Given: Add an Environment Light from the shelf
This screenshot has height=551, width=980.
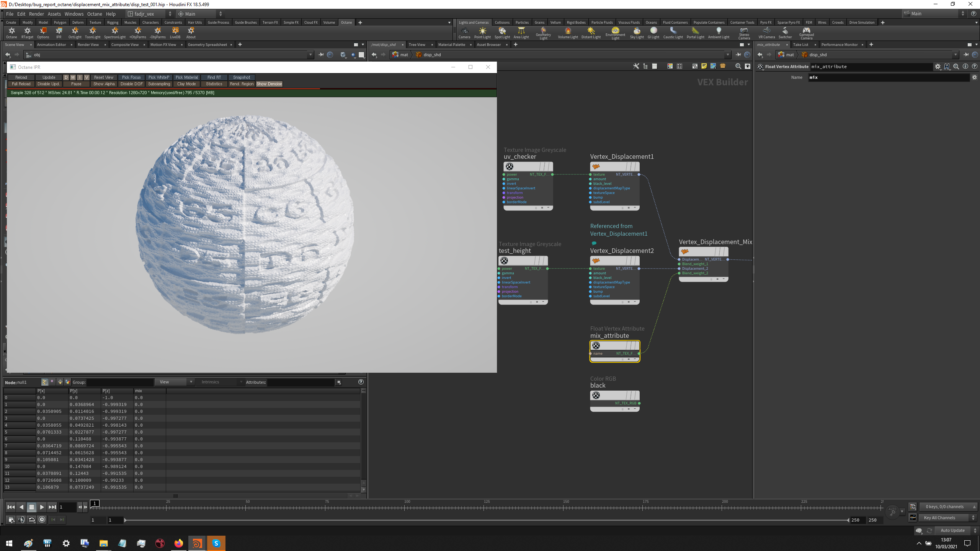Looking at the screenshot, I should coord(615,33).
